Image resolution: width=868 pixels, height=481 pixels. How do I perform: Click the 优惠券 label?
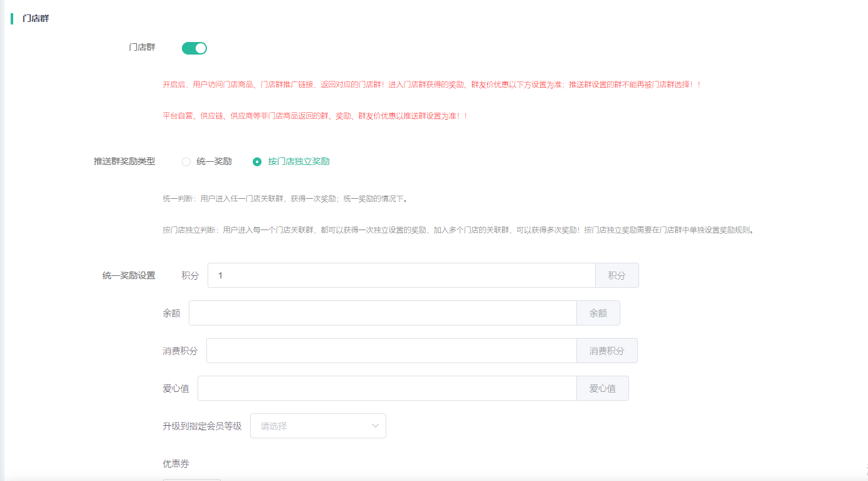coord(176,463)
